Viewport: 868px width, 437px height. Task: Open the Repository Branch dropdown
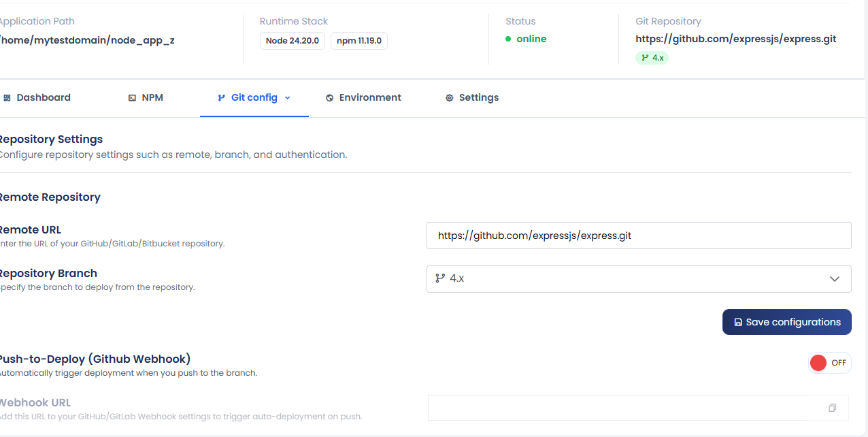pyautogui.click(x=639, y=279)
